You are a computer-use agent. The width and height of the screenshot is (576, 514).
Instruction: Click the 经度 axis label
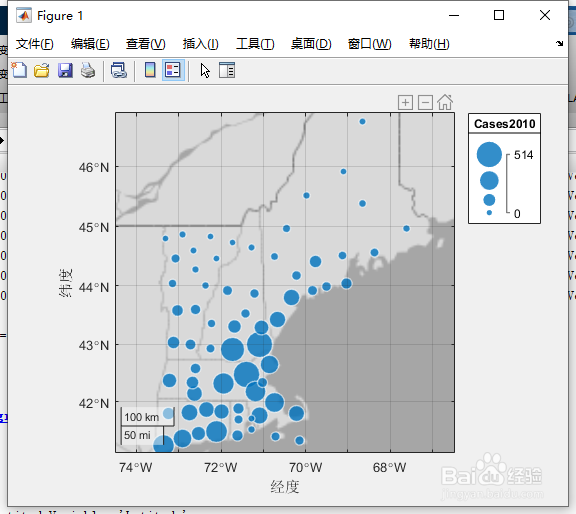pos(285,487)
